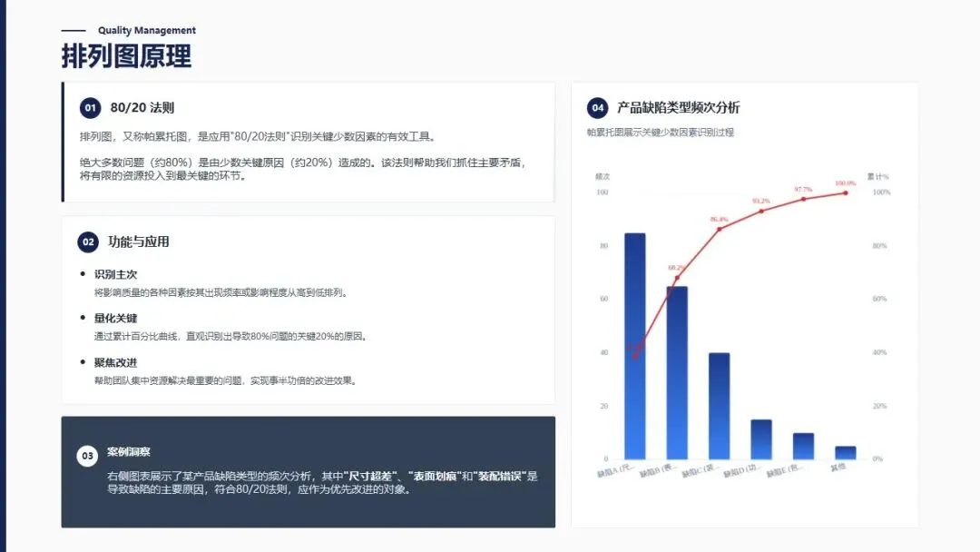Click the 60% tick on the right axis

[879, 299]
